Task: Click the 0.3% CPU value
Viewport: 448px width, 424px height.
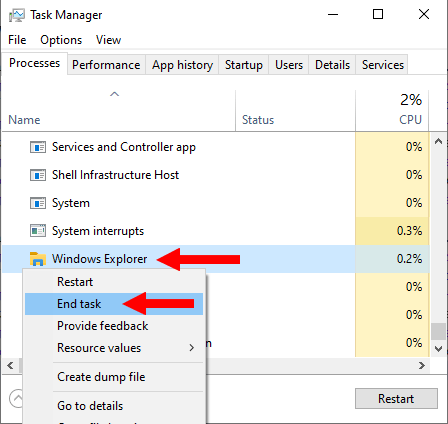Action: (x=410, y=231)
